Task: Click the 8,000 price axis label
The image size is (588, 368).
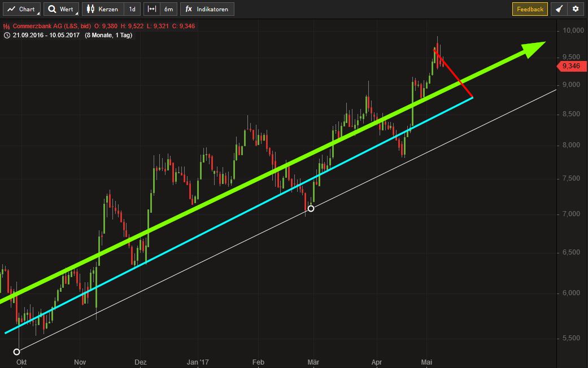Action: (570, 145)
